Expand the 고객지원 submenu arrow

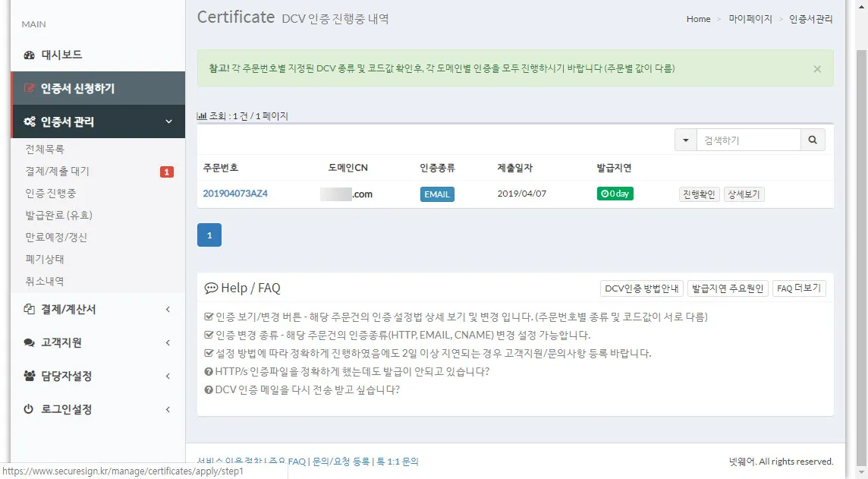point(168,343)
